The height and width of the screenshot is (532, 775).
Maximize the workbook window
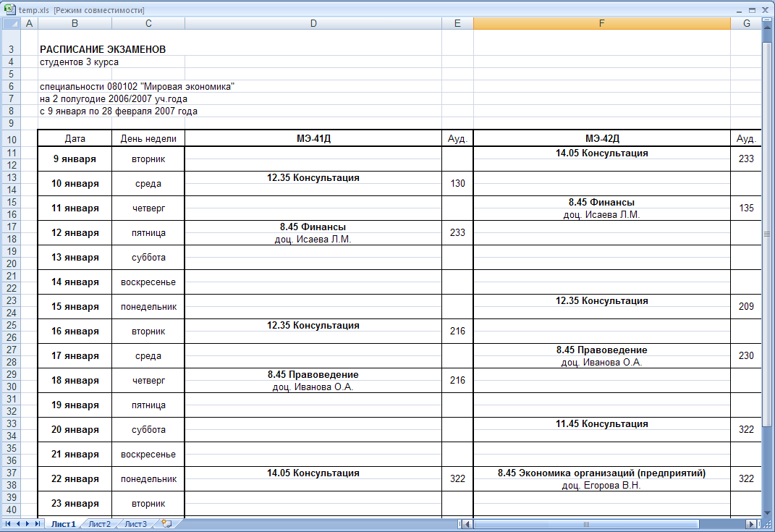[752, 10]
